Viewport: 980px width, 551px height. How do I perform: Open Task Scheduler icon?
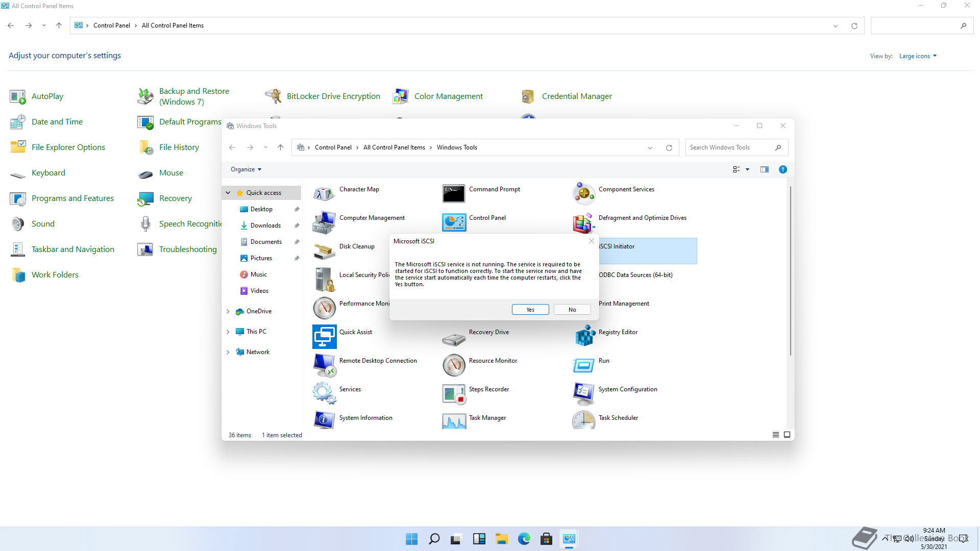pos(583,420)
